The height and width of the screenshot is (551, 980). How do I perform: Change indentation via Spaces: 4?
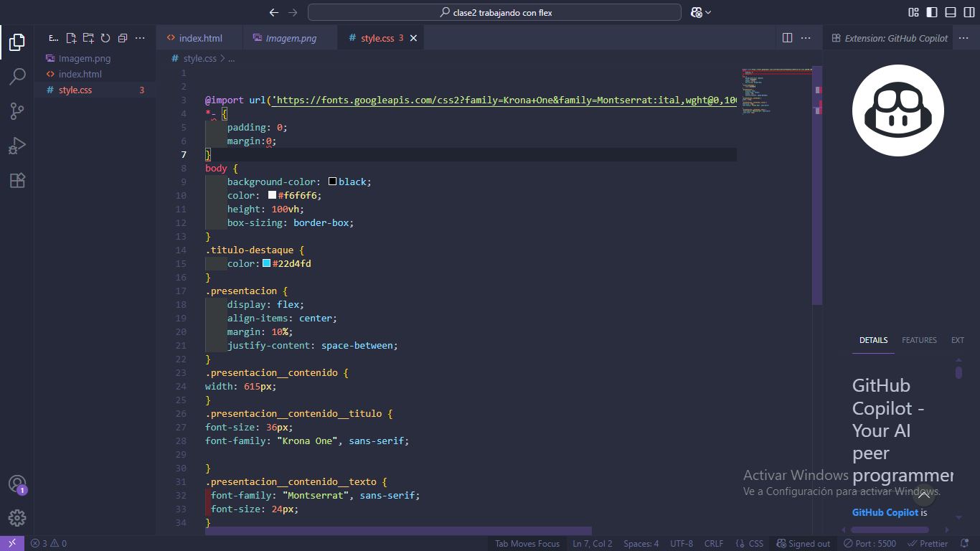[x=641, y=543]
